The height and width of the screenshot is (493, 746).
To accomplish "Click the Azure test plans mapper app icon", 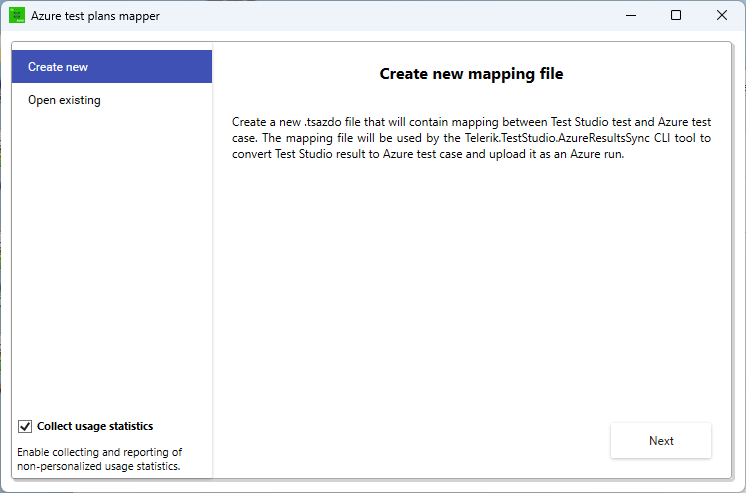I will click(x=17, y=15).
